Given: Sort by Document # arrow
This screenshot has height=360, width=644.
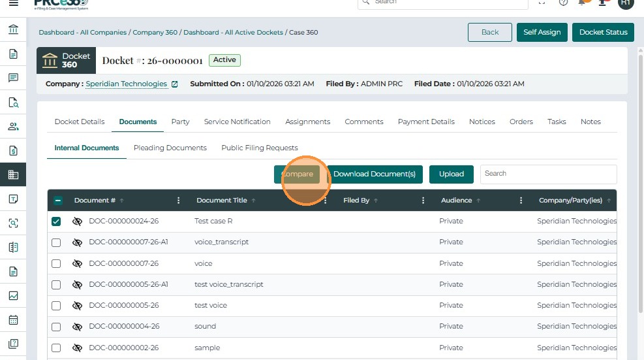Looking at the screenshot, I should click(121, 201).
